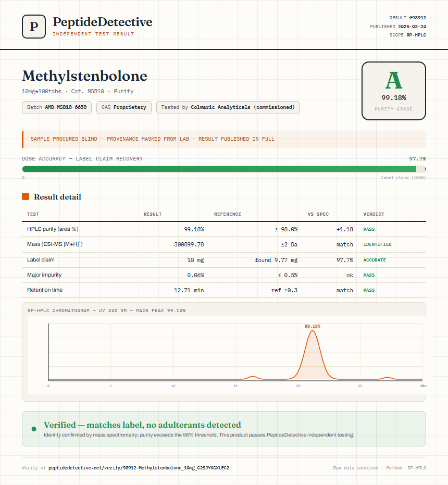This screenshot has height=485, width=448.
Task: Click the PeptideDetective site title
Action: click(x=103, y=22)
